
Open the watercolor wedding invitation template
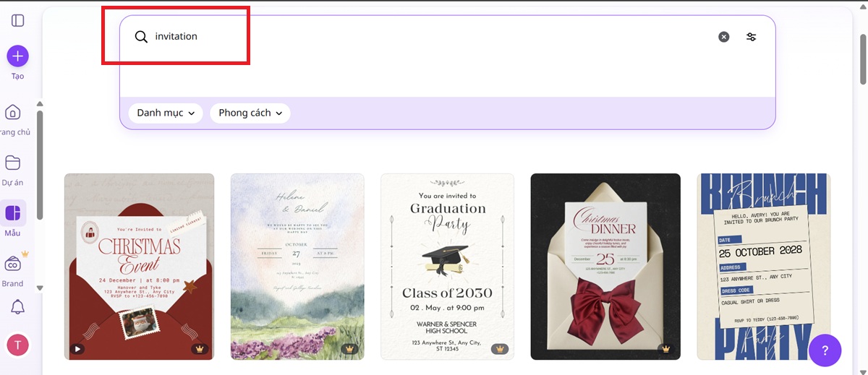(297, 267)
